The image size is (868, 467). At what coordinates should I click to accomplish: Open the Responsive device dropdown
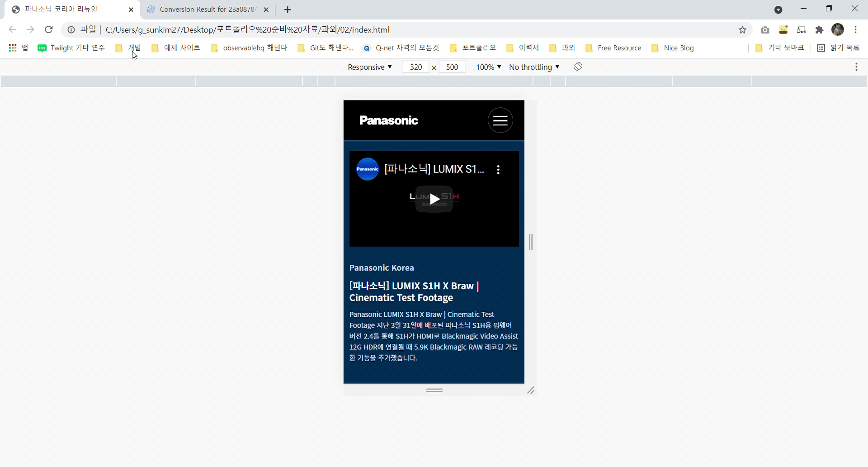point(369,67)
